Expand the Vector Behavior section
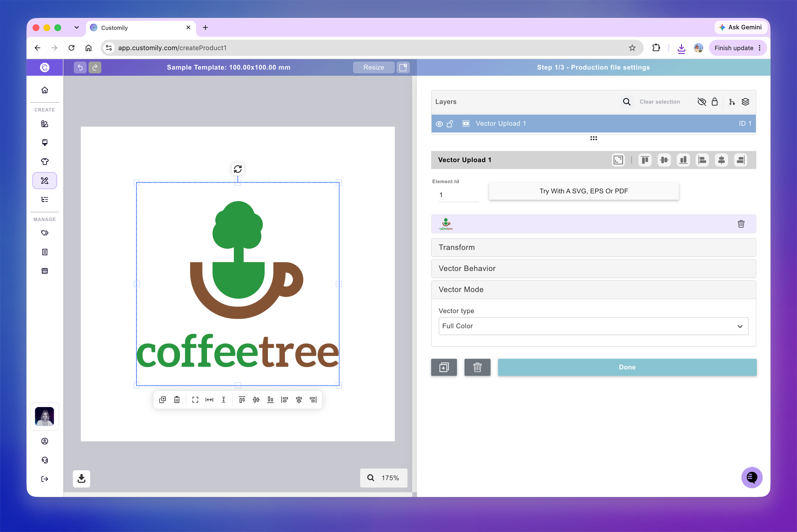This screenshot has height=532, width=797. (593, 268)
